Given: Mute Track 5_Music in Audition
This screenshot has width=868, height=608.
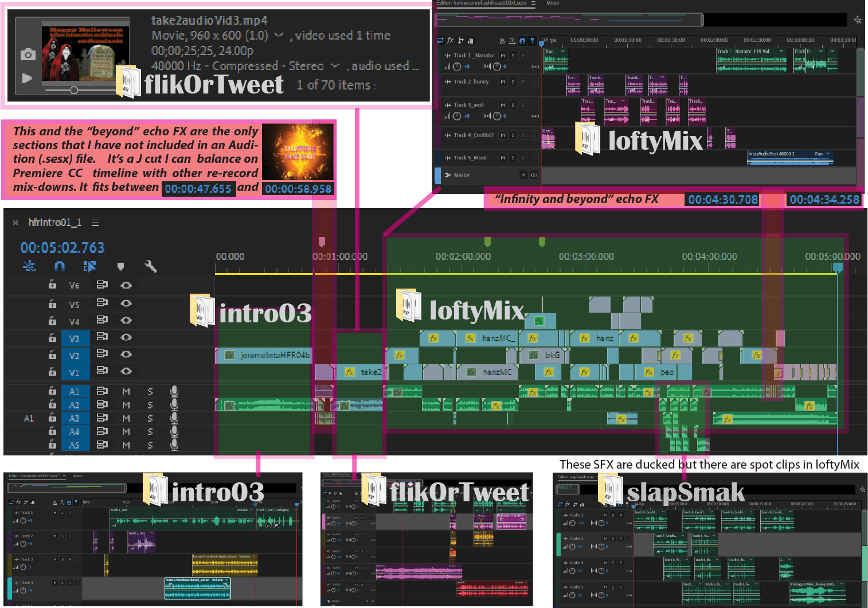Looking at the screenshot, I should coord(503,158).
